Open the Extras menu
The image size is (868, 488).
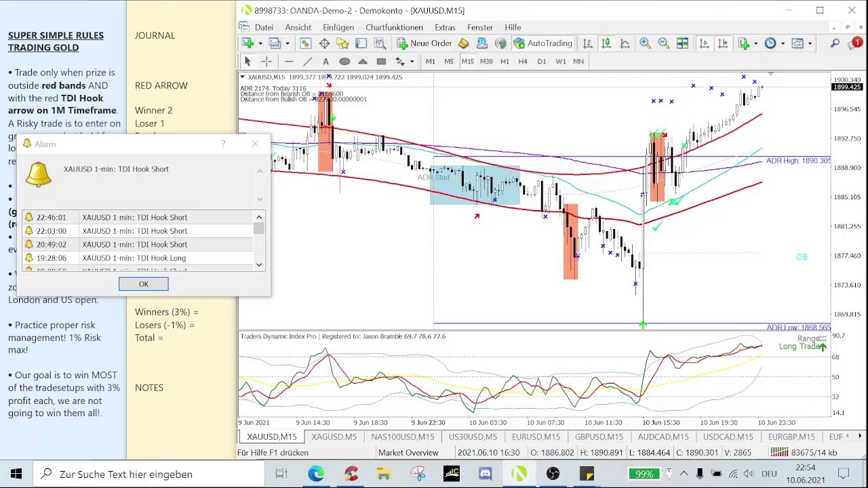click(x=445, y=27)
